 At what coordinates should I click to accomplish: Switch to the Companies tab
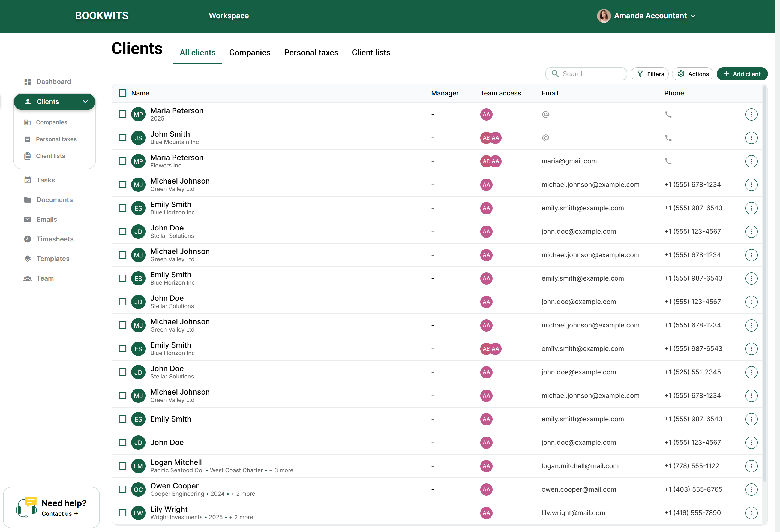[250, 53]
